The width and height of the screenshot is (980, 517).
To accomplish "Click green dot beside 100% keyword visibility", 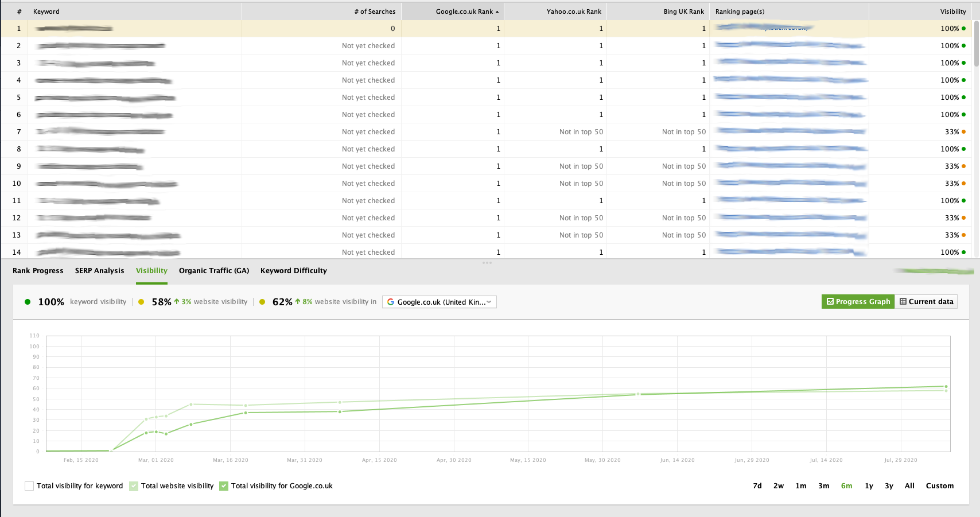I will coord(28,302).
